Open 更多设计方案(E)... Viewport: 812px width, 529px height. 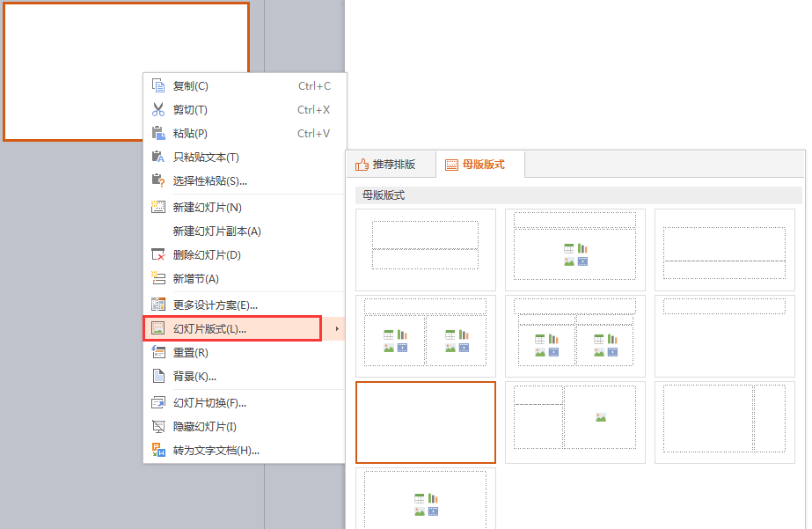click(244, 305)
